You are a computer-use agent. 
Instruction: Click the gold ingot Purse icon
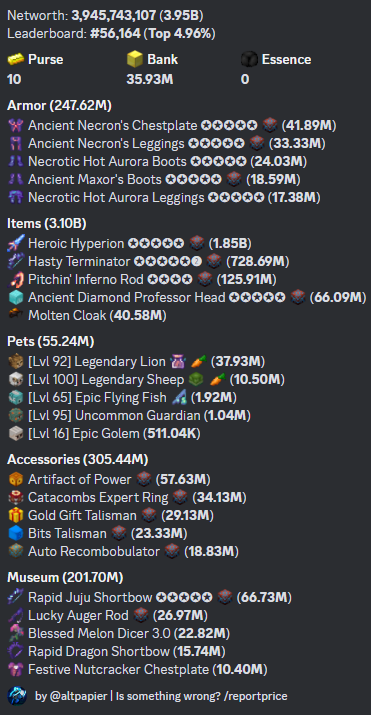[x=15, y=60]
